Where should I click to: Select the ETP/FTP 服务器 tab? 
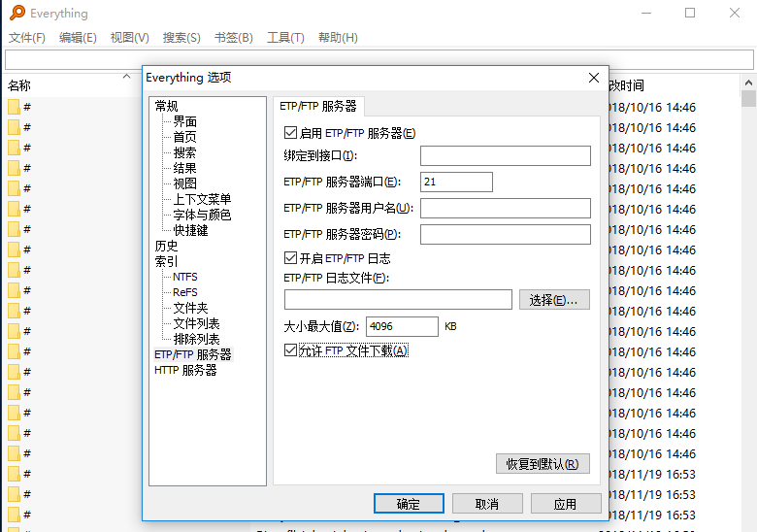click(x=318, y=106)
